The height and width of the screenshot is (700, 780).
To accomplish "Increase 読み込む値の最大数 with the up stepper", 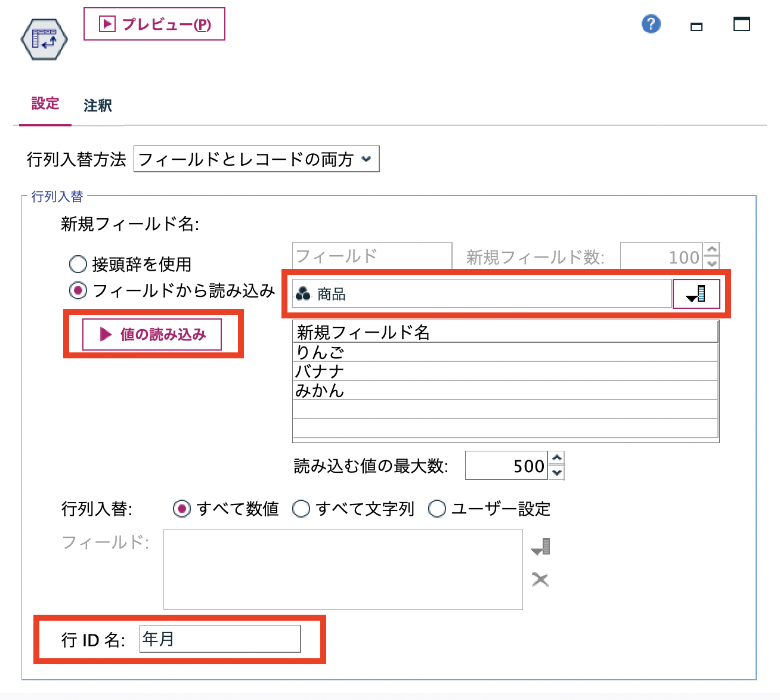I will click(x=556, y=458).
